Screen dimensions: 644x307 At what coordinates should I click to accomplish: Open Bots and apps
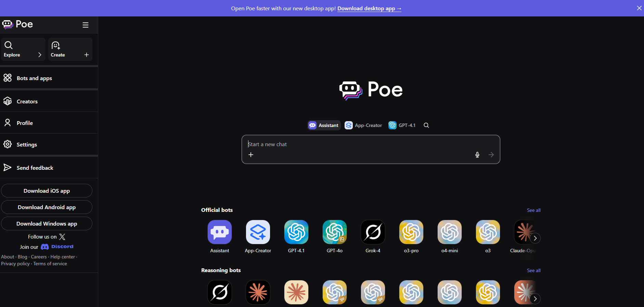tap(49, 78)
